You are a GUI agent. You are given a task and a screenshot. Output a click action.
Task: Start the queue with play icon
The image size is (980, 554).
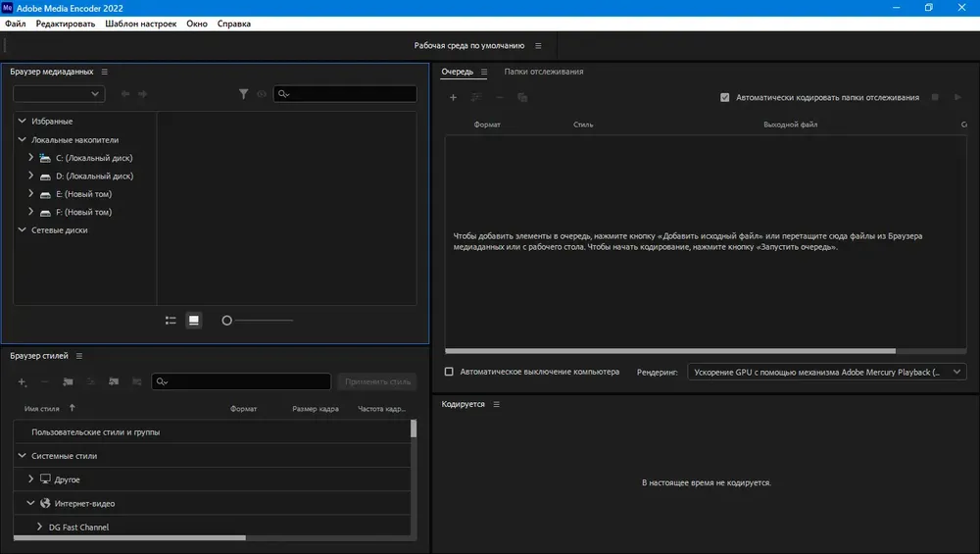coord(957,97)
